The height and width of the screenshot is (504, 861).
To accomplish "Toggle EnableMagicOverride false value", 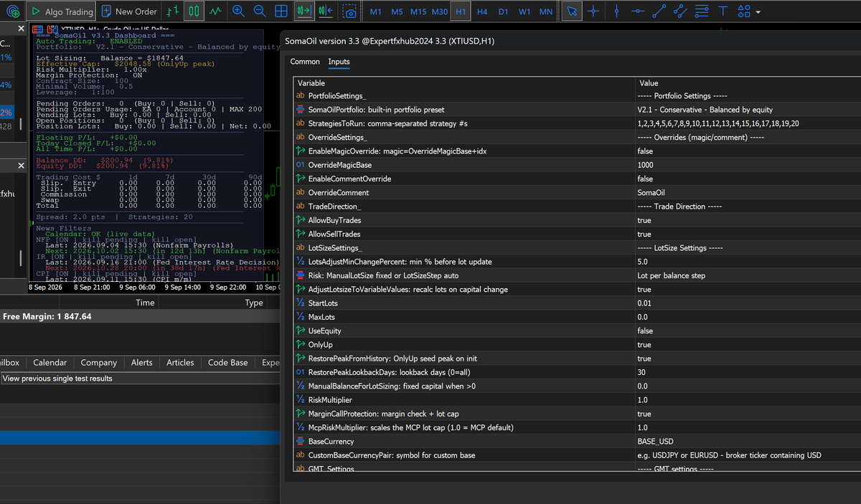I will pos(746,151).
